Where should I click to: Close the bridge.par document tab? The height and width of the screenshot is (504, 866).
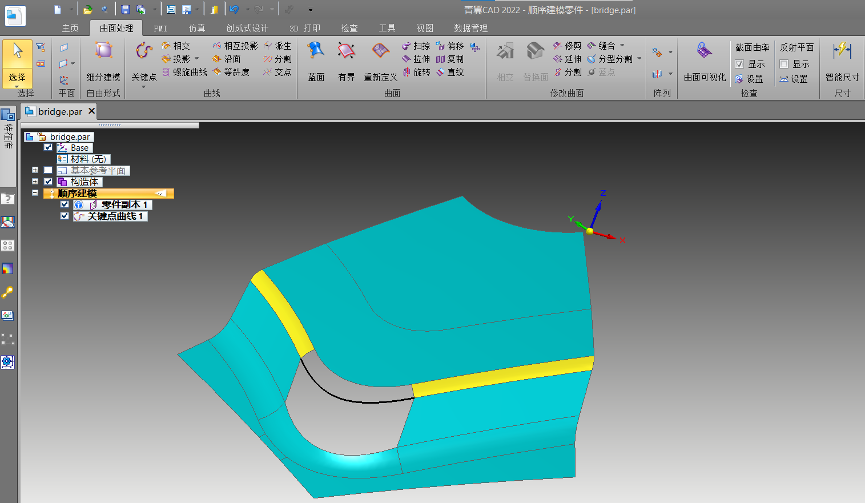coord(90,112)
